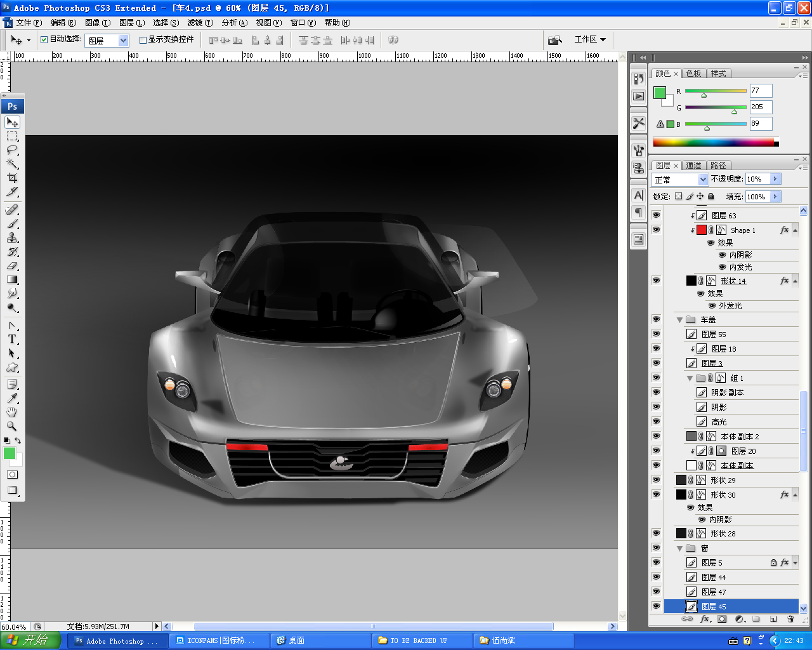The width and height of the screenshot is (812, 650).
Task: Collapse the 车盖 layer group
Action: [679, 320]
